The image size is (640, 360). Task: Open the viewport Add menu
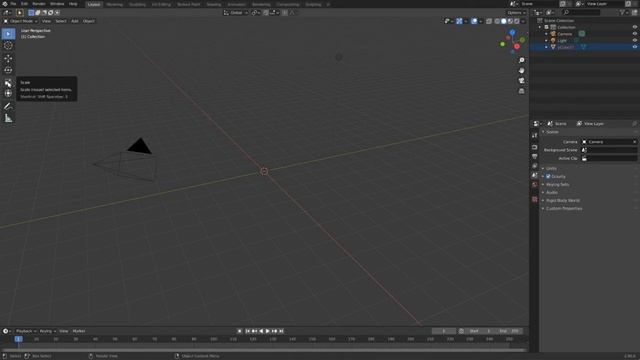75,21
